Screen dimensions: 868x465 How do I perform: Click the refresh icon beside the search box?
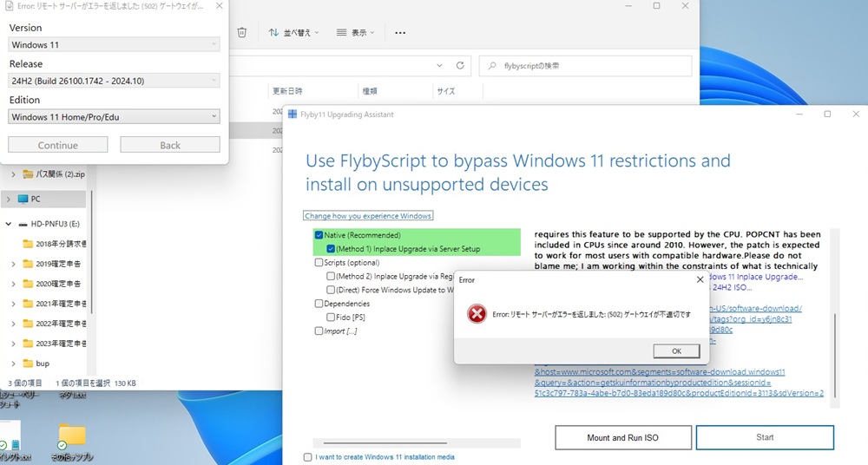pyautogui.click(x=463, y=66)
